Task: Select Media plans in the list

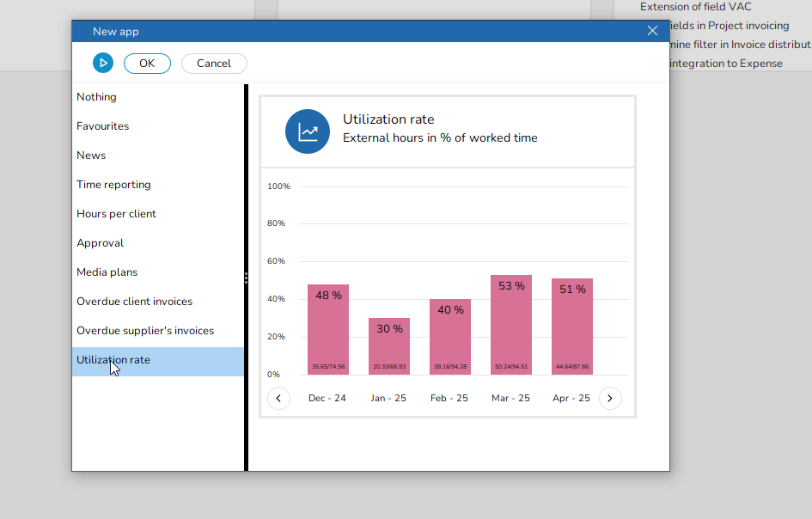Action: point(107,272)
